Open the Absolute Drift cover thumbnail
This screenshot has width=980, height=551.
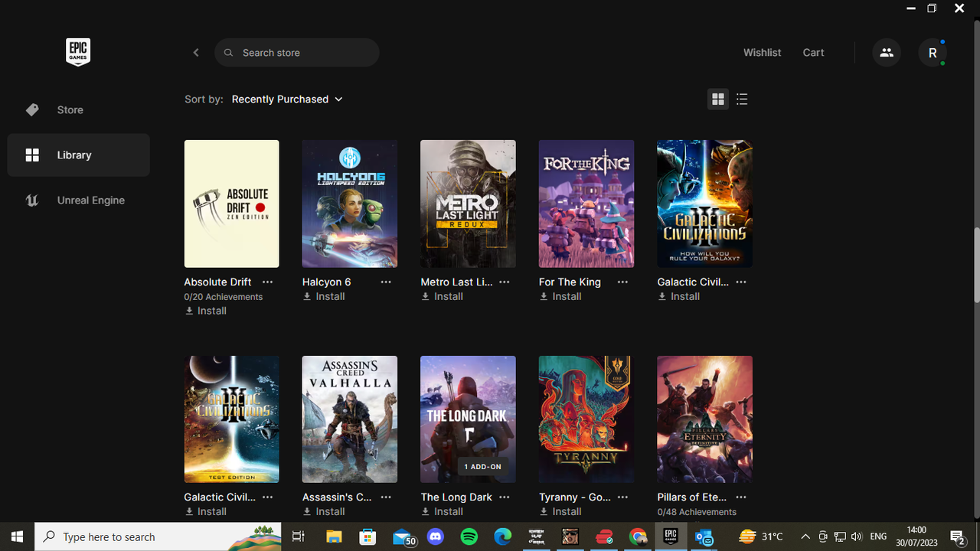pos(231,204)
